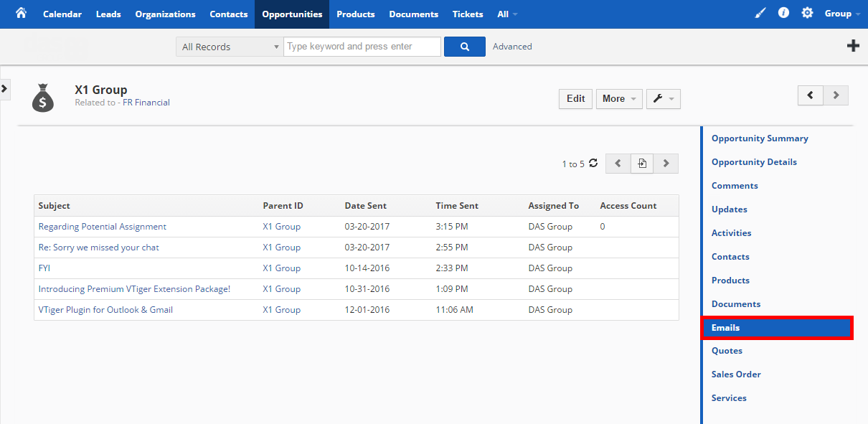Click the blue search magnifier button
The height and width of the screenshot is (424, 868).
click(465, 47)
